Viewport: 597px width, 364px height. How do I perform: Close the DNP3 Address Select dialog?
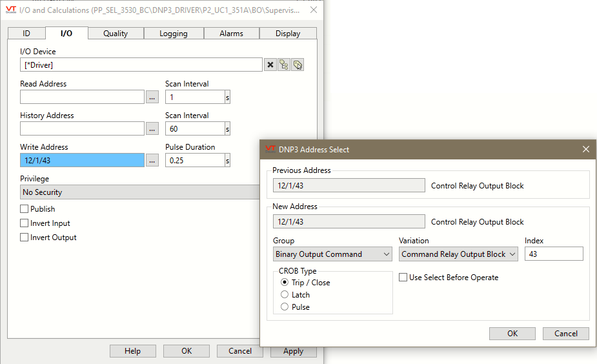pyautogui.click(x=585, y=149)
